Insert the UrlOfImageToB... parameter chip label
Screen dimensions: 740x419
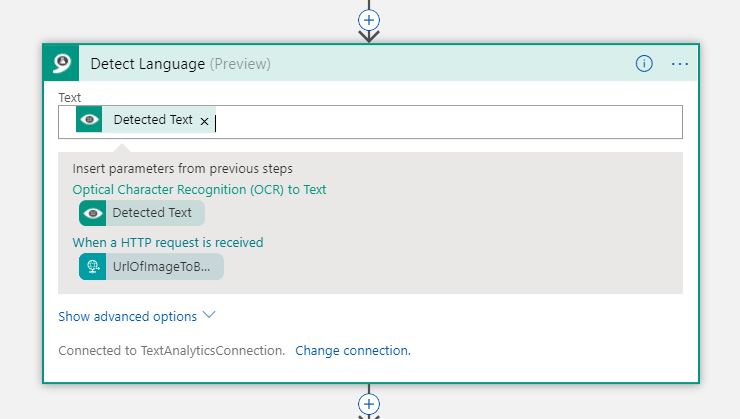(161, 267)
